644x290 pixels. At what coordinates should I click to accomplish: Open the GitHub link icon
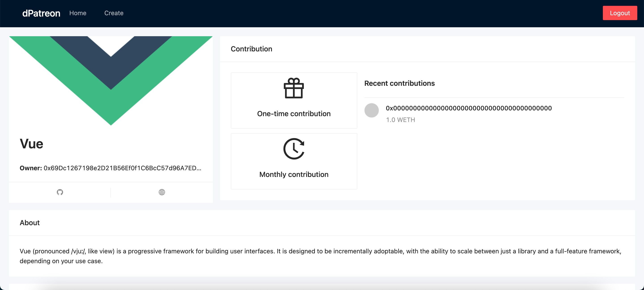pyautogui.click(x=60, y=192)
